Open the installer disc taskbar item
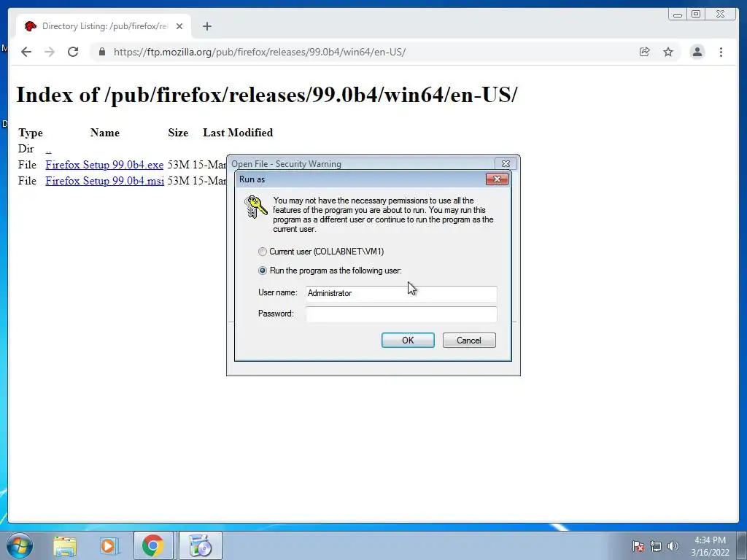747x560 pixels. [201, 545]
